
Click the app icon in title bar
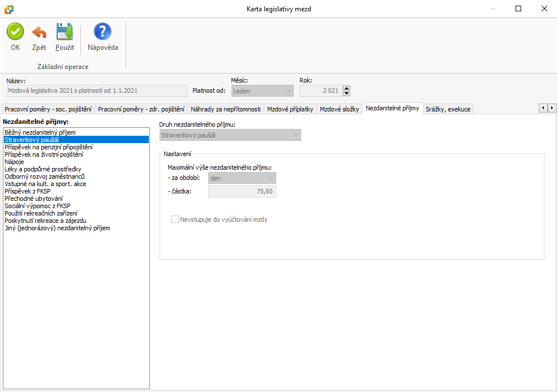[9, 9]
